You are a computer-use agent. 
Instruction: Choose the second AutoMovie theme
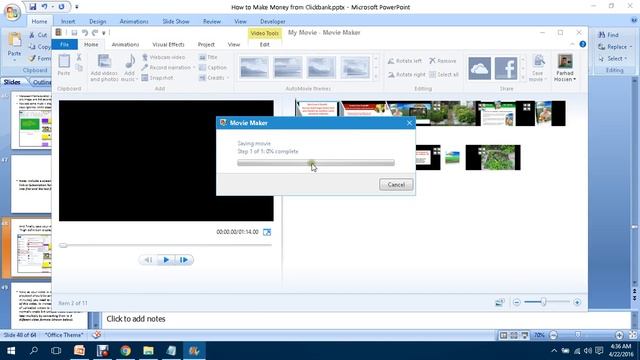pyautogui.click(x=288, y=67)
